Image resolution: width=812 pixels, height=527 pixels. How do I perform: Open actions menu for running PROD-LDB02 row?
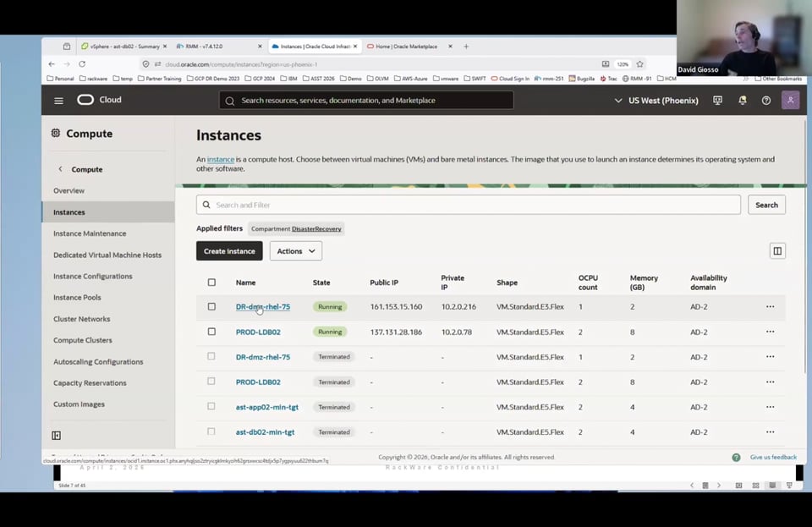tap(770, 332)
